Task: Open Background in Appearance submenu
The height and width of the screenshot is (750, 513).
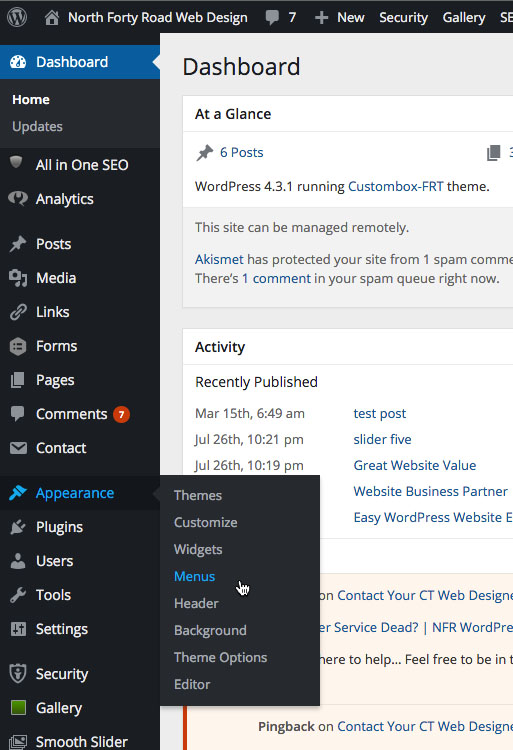Action: (210, 630)
